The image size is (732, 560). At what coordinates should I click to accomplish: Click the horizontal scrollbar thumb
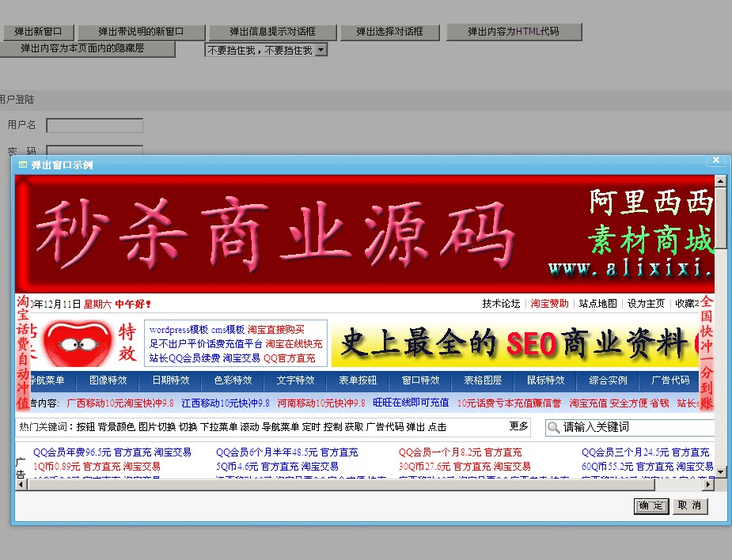click(341, 484)
